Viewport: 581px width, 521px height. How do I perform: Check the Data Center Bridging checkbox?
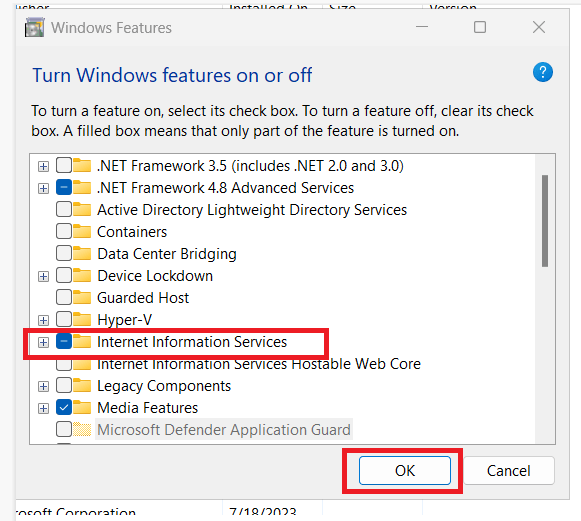click(64, 253)
